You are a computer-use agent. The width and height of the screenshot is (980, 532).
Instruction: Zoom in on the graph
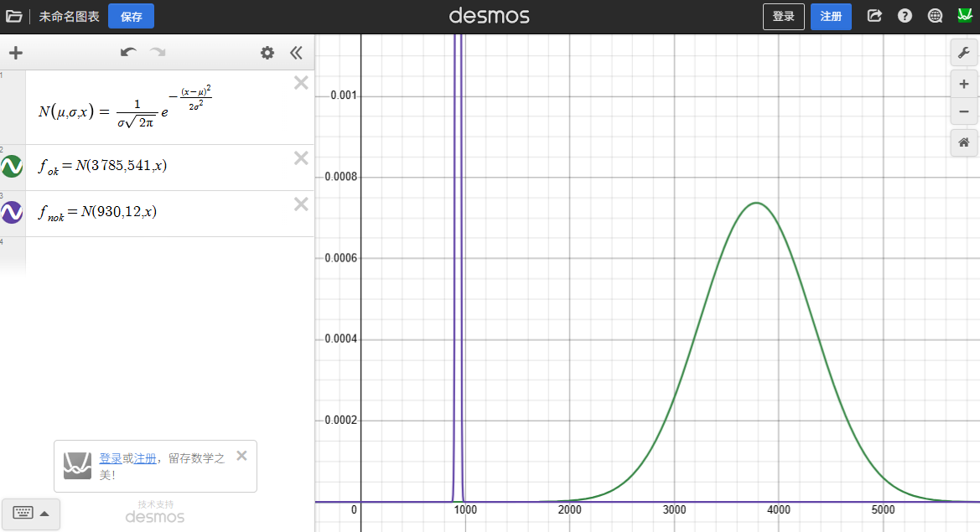[964, 84]
